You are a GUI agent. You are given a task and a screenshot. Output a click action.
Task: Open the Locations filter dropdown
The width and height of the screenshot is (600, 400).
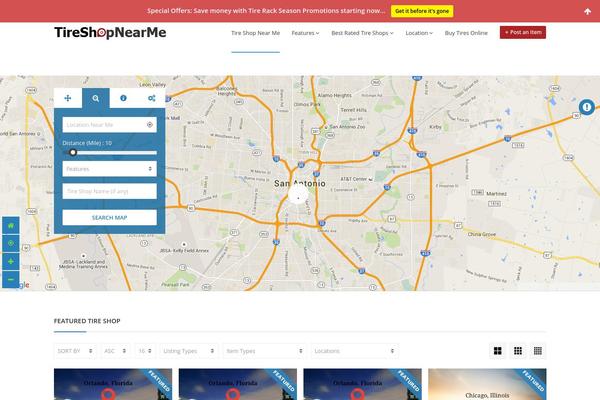[x=355, y=351]
